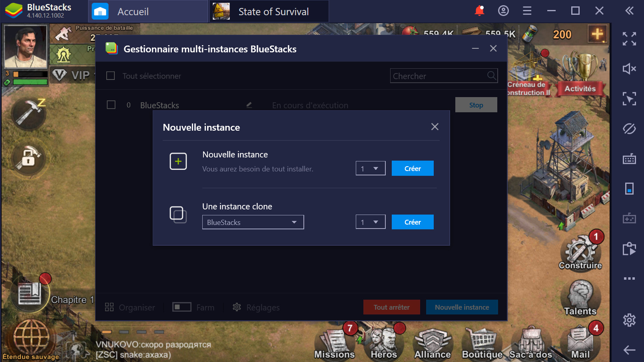This screenshot has width=644, height=362.
Task: Open BlueStacks notifications bell
Action: click(x=479, y=11)
